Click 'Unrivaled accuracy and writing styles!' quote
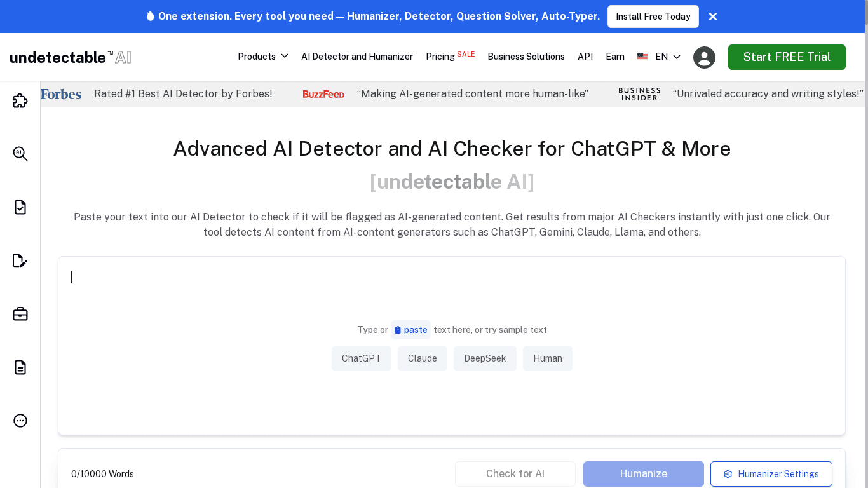This screenshot has width=868, height=488. click(768, 94)
